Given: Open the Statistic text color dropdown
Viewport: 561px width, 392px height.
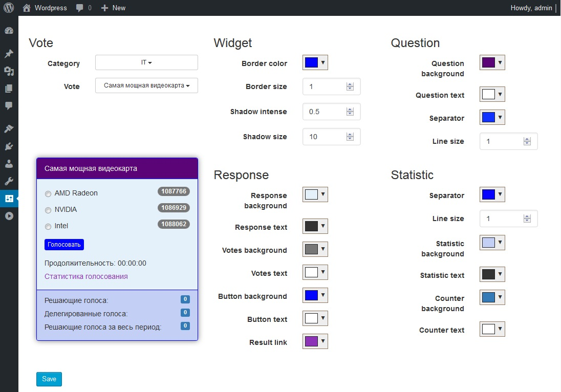Looking at the screenshot, I should coord(492,274).
